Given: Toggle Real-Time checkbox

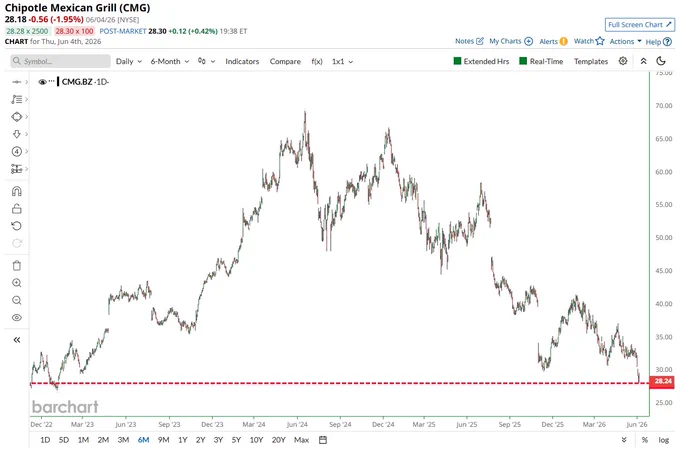Looking at the screenshot, I should (523, 61).
